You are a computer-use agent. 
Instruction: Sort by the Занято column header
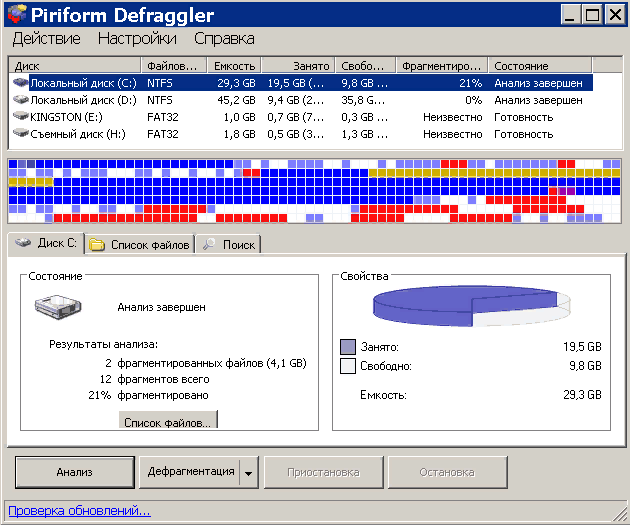coord(298,65)
